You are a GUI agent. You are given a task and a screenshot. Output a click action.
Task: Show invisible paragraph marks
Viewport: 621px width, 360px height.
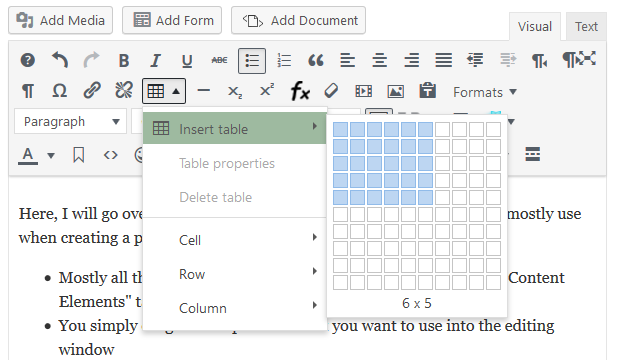click(x=28, y=91)
